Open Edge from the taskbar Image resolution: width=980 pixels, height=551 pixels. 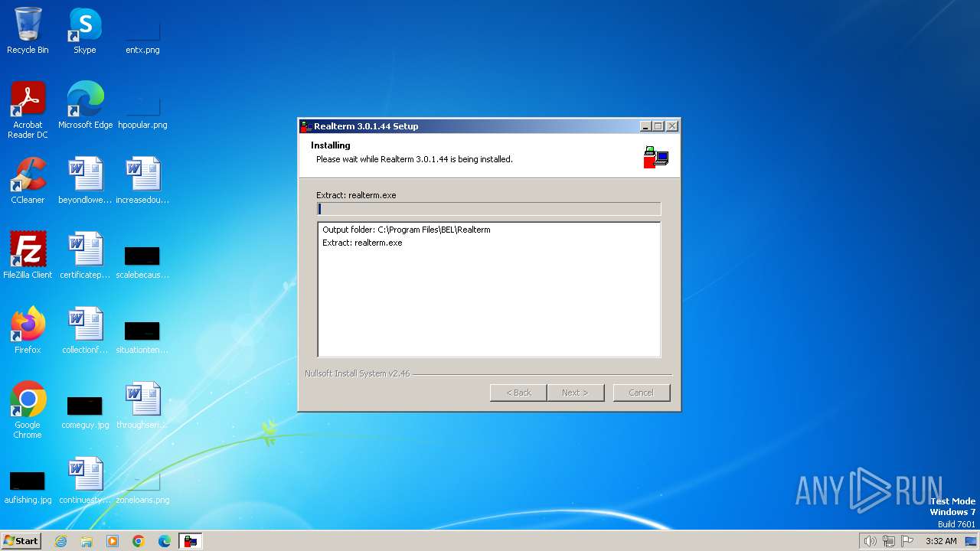[165, 541]
